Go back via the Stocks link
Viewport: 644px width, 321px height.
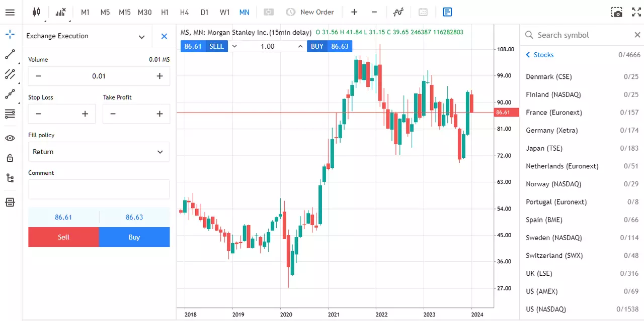coord(540,55)
